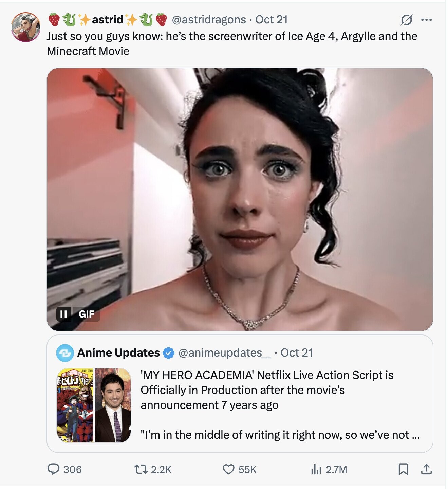Open the three-dot more options menu
Image resolution: width=448 pixels, height=489 pixels.
(x=426, y=20)
